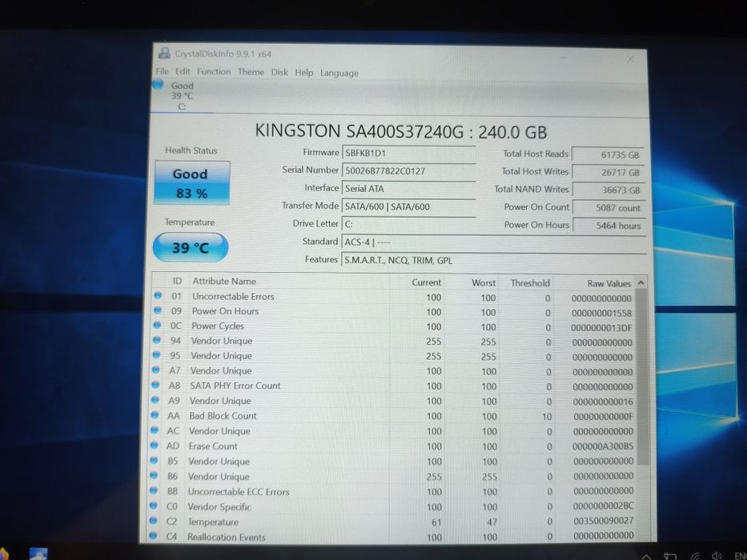The image size is (747, 560).
Task: Open the Function menu
Action: 214,71
